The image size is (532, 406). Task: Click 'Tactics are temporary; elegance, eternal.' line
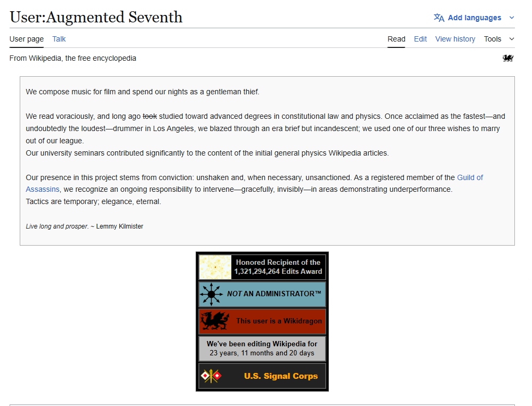(x=93, y=201)
